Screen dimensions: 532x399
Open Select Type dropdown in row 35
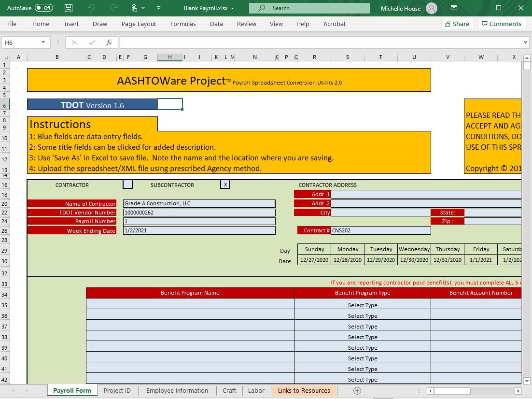363,305
